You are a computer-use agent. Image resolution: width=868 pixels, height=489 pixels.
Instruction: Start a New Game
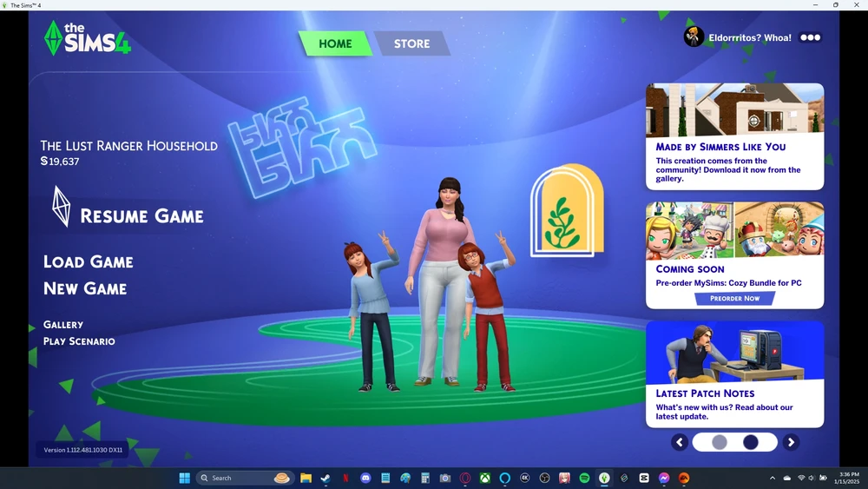[85, 288]
